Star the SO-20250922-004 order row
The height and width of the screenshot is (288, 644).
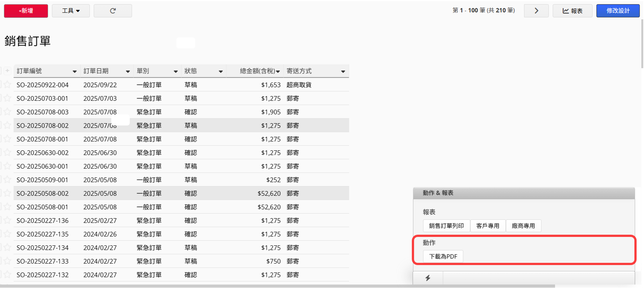click(7, 85)
